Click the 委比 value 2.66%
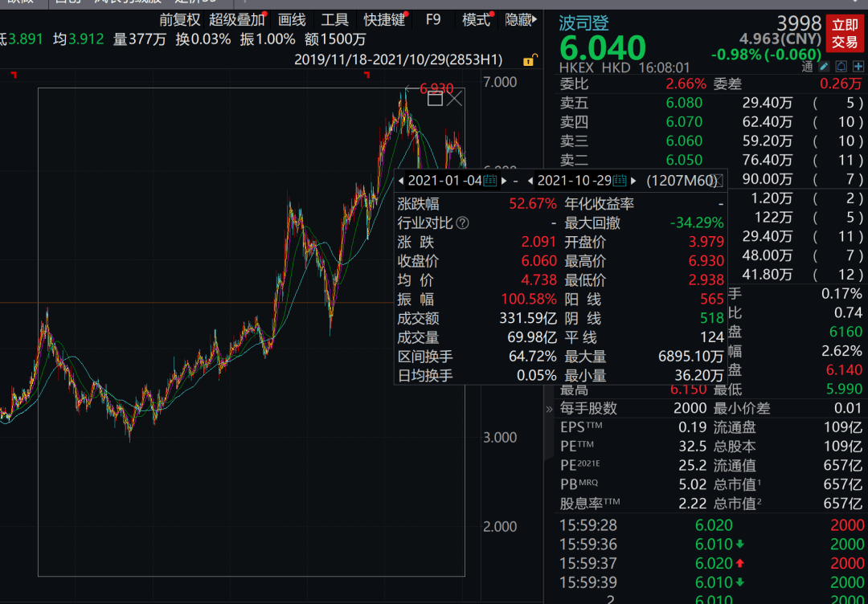This screenshot has width=868, height=604. (x=686, y=84)
